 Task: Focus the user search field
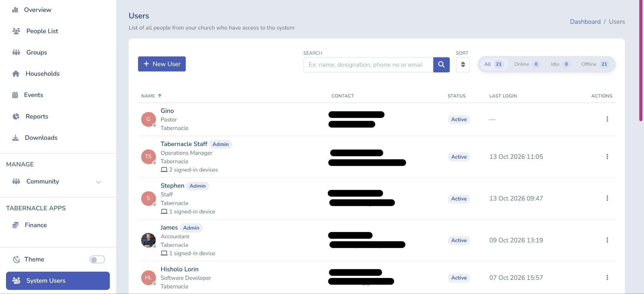(x=368, y=65)
